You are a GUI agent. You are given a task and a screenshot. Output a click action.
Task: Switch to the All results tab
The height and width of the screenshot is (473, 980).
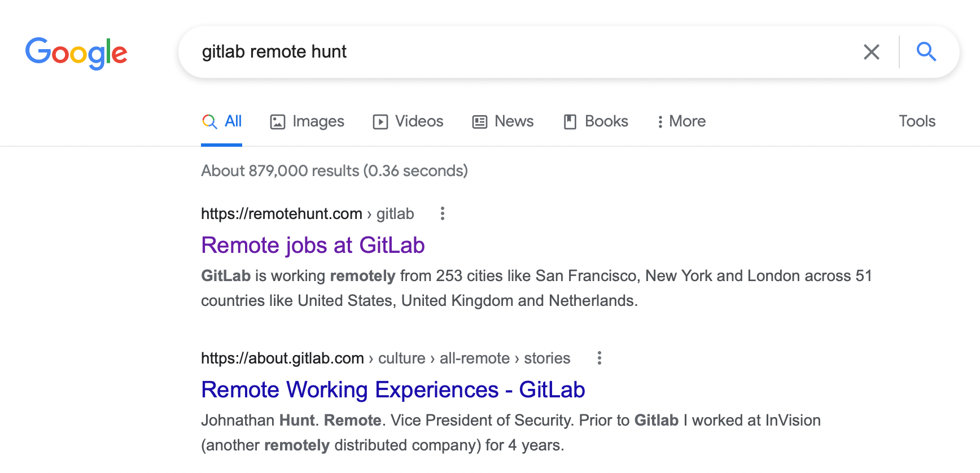[x=222, y=121]
